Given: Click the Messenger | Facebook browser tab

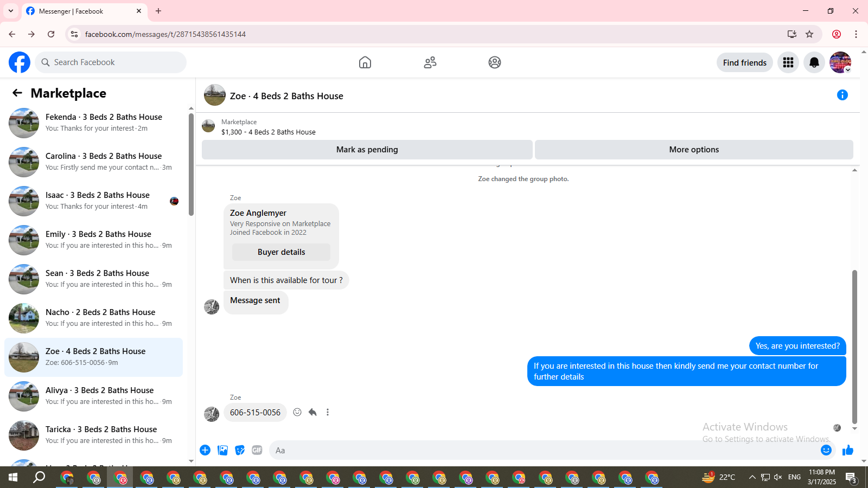Looking at the screenshot, I should 84,11.
